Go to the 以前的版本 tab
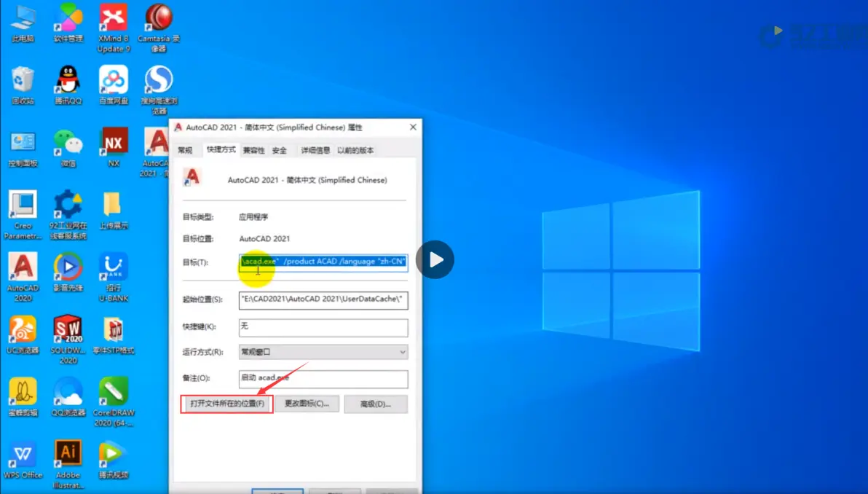 pos(355,151)
